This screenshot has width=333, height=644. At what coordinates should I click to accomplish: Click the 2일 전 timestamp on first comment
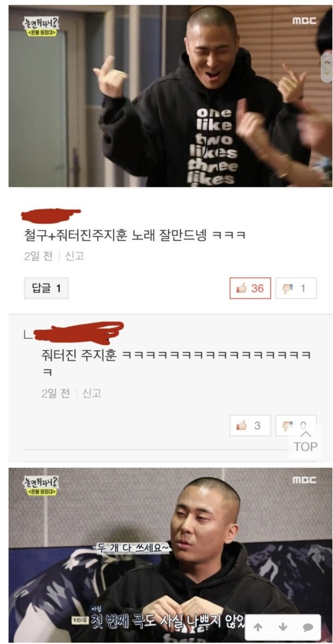click(x=38, y=256)
